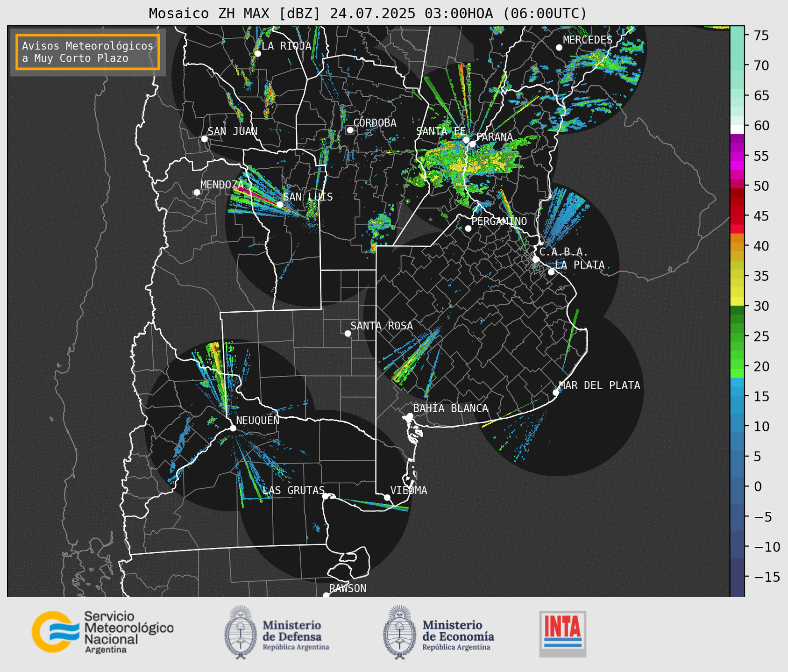Select the BAHÍA BLANCA city marker
Image resolution: width=788 pixels, height=672 pixels.
point(410,416)
